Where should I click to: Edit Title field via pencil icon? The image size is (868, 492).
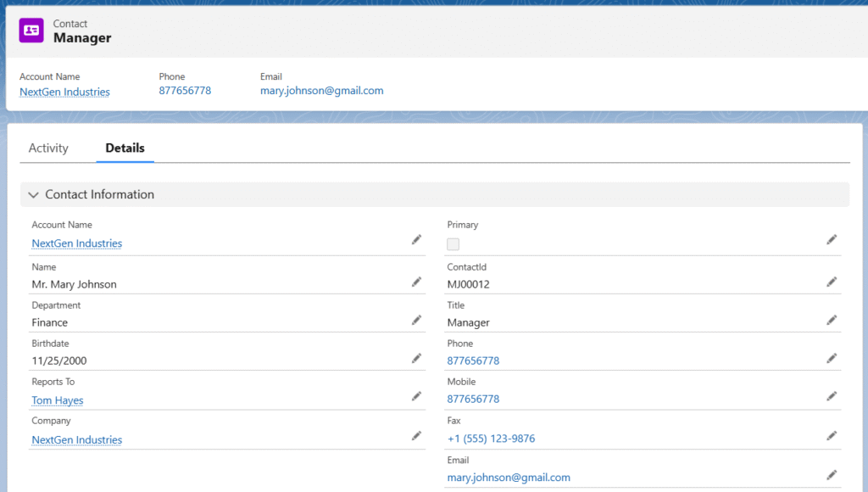(x=832, y=320)
